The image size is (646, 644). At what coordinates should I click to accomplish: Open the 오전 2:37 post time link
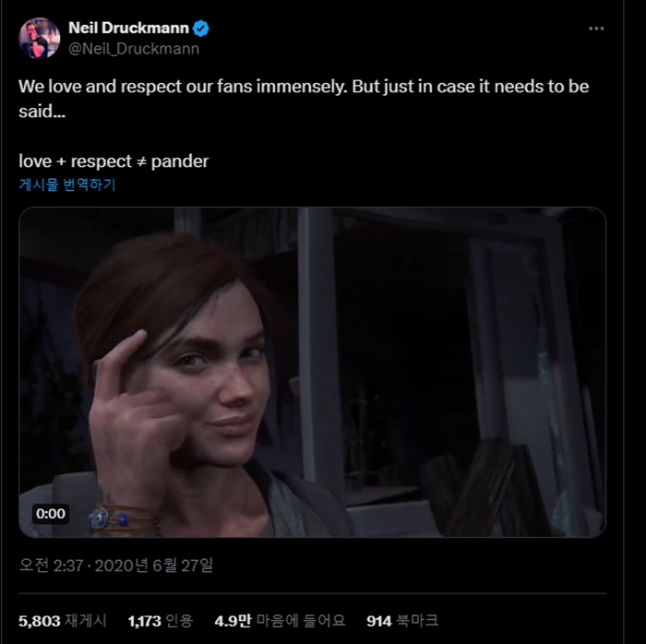click(x=53, y=563)
